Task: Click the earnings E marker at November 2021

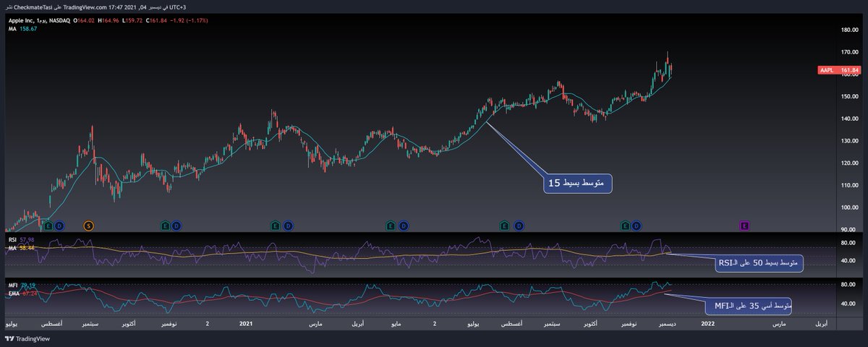Action: pos(624,226)
